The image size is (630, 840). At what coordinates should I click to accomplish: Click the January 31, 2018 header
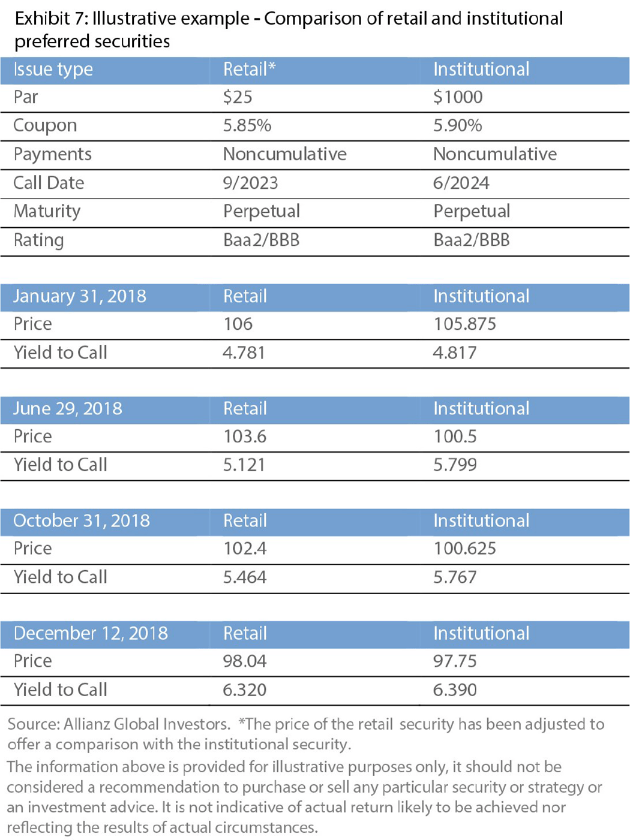coord(80,296)
